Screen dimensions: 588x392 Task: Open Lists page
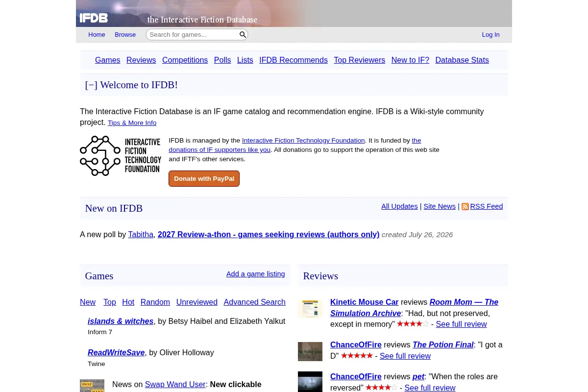[245, 60]
